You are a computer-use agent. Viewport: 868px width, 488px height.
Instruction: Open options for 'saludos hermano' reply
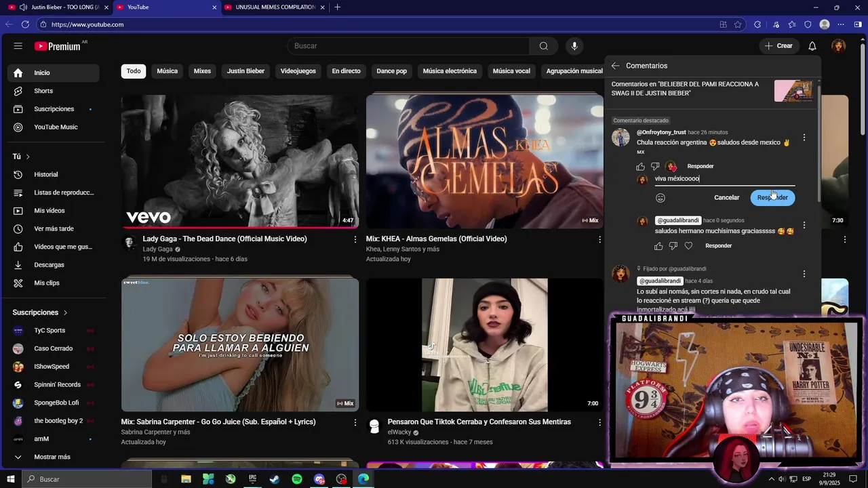tap(804, 225)
